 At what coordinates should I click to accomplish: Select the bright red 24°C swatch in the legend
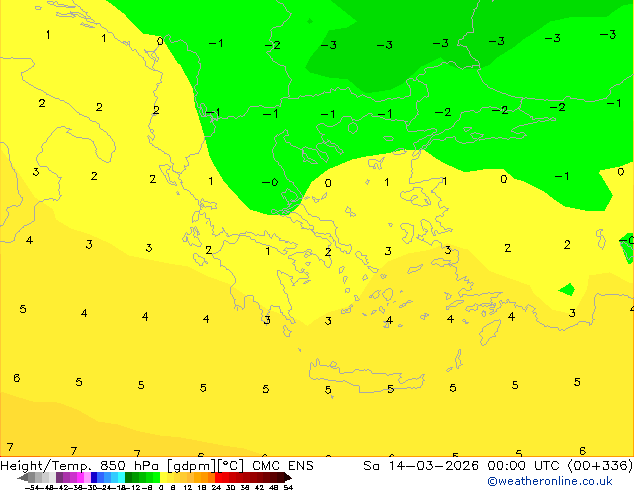[x=218, y=477]
